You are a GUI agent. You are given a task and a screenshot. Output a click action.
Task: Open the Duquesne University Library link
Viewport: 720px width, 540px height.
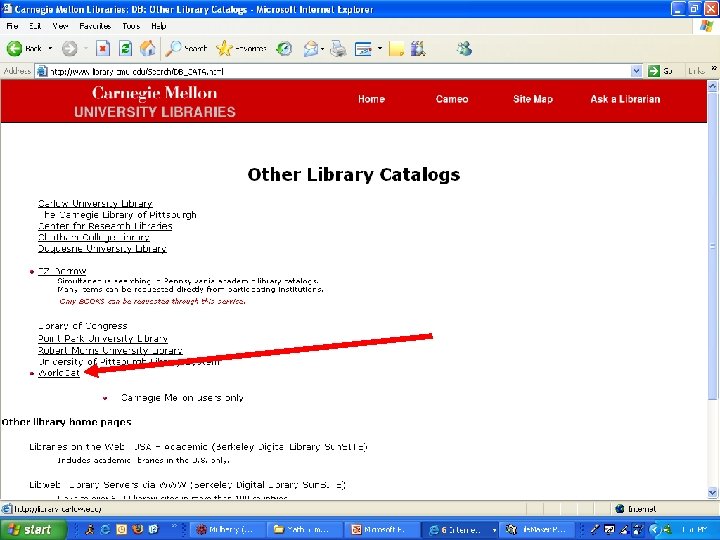(x=102, y=248)
